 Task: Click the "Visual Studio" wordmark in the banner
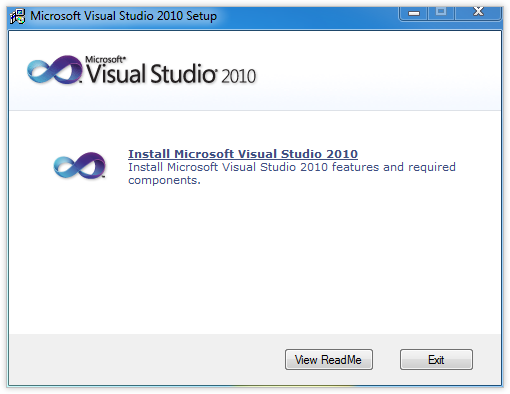pos(151,73)
